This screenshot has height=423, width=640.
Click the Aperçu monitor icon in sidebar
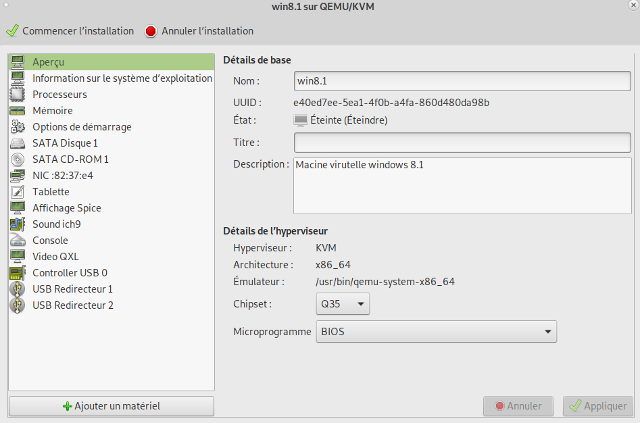18,62
